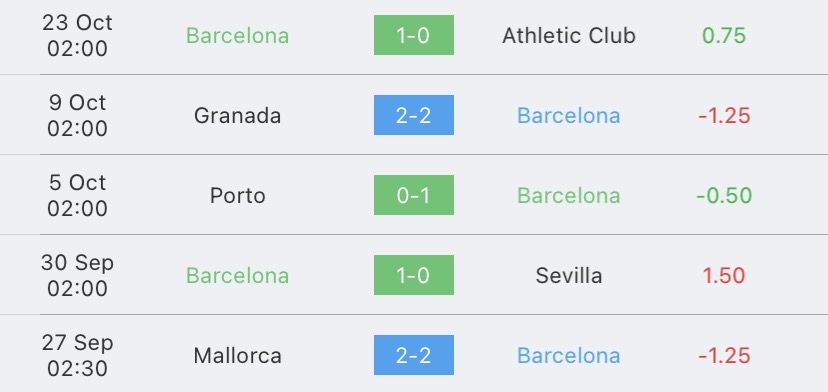
Task: View the Sevilla team page
Action: (x=569, y=275)
